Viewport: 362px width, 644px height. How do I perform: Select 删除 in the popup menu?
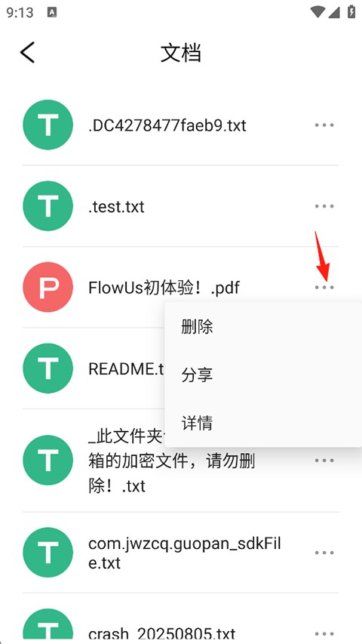(x=197, y=328)
